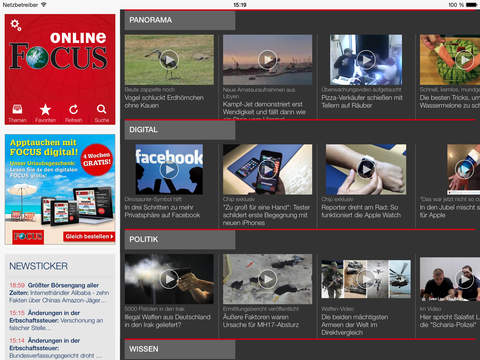Open the illegal weapons Iraq video thumbnail
Viewport: 480px width, 360px height.
[x=169, y=279]
